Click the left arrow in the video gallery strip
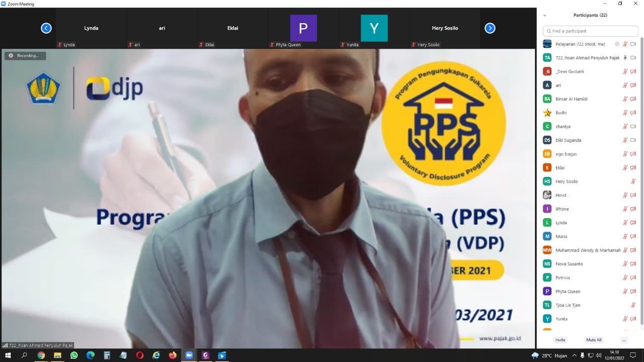Viewport: 644px width, 362px height. 46,28
